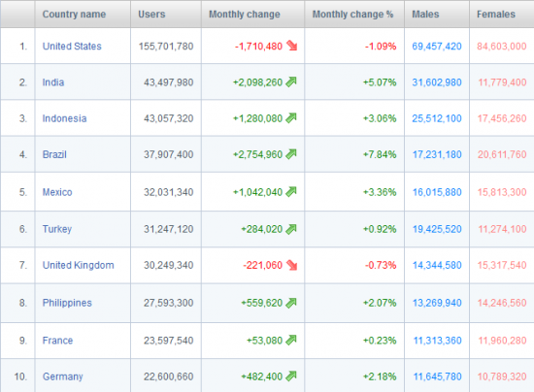Click the females value 15,813,300
The image size is (534, 392).
pyautogui.click(x=502, y=192)
